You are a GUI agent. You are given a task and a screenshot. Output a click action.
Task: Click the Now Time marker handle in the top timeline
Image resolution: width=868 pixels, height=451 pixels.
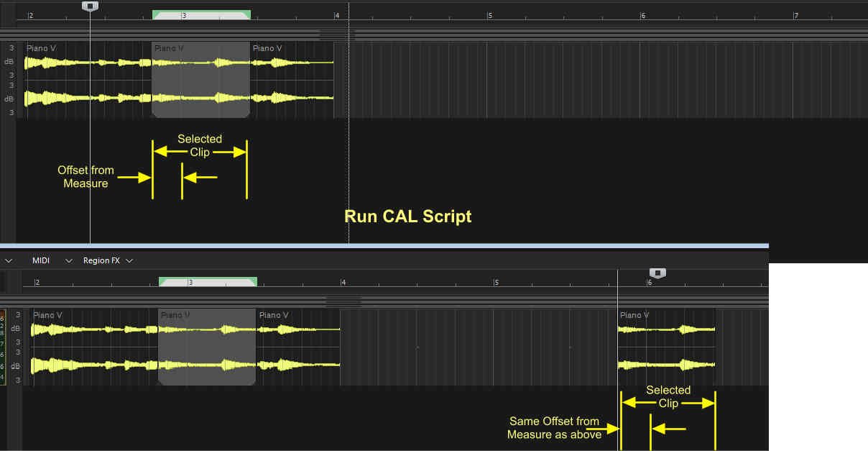[90, 6]
